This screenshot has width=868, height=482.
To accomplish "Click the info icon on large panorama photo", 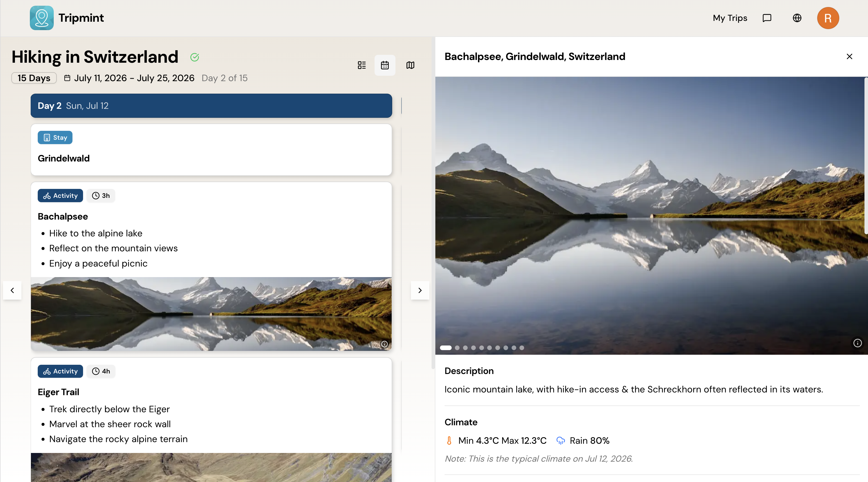I will [x=857, y=343].
